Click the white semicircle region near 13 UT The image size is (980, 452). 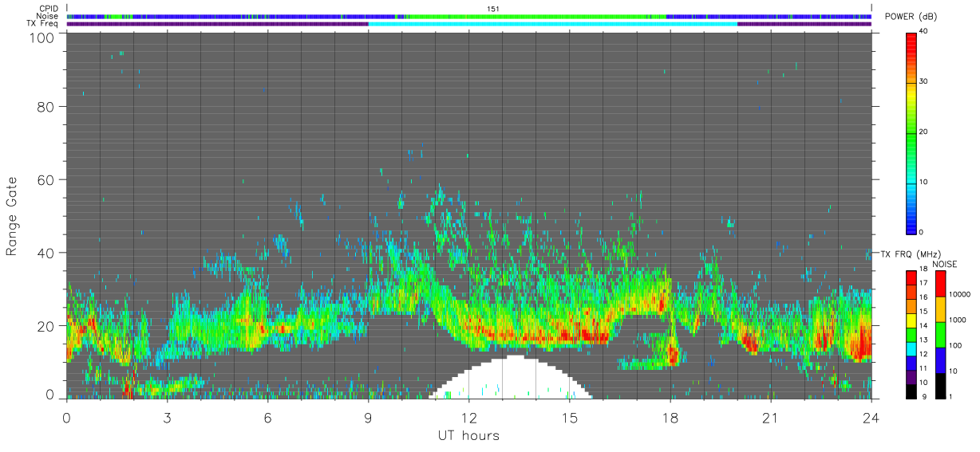coord(511,377)
